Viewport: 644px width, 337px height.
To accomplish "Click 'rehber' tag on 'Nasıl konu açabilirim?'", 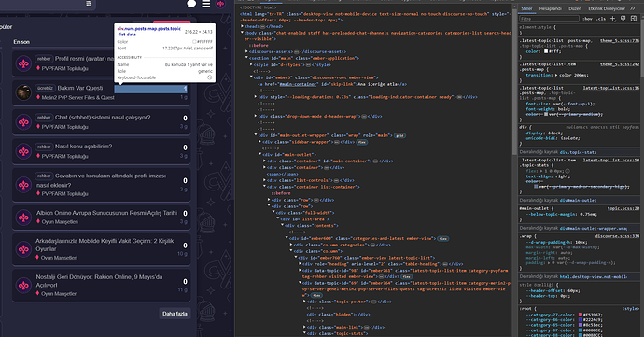I will tap(44, 147).
